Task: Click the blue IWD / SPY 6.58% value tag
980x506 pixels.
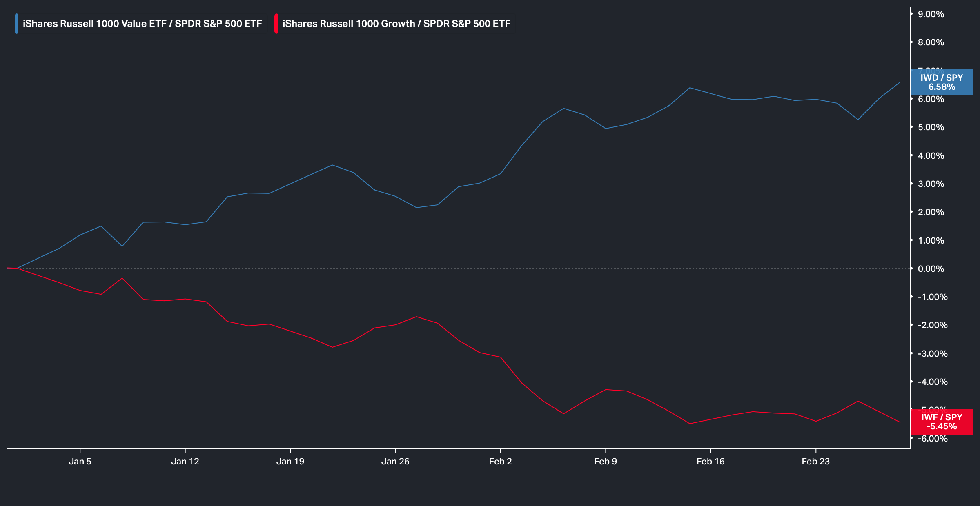Action: click(x=942, y=82)
